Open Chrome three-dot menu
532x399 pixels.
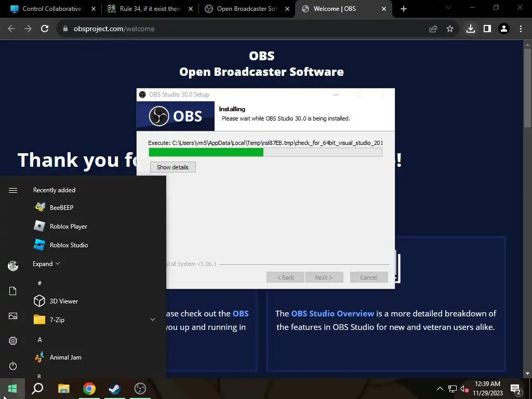[x=521, y=29]
